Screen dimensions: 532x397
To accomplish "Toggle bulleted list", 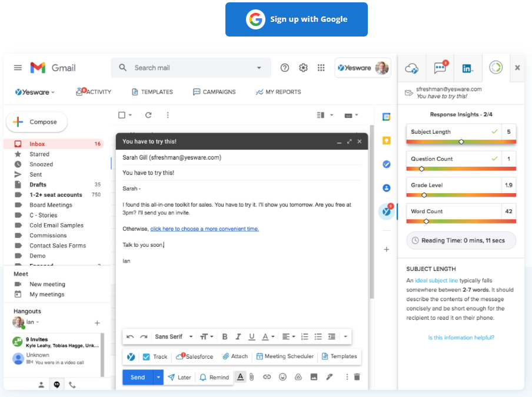I will tap(318, 336).
